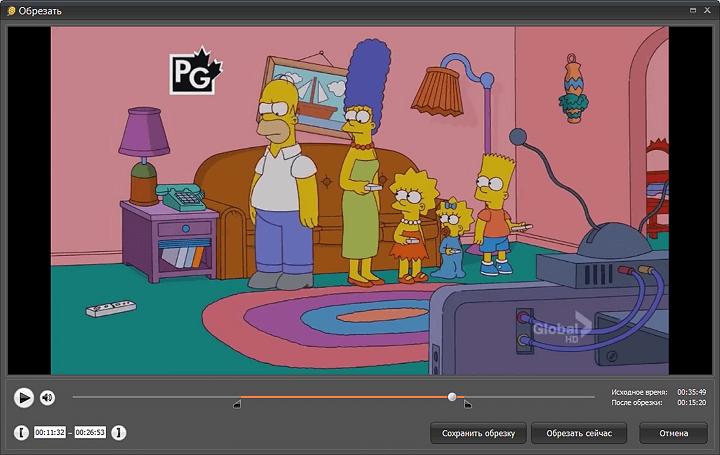Viewport: 720px width, 455px height.
Task: Set trim end with right bracket button
Action: 118,433
